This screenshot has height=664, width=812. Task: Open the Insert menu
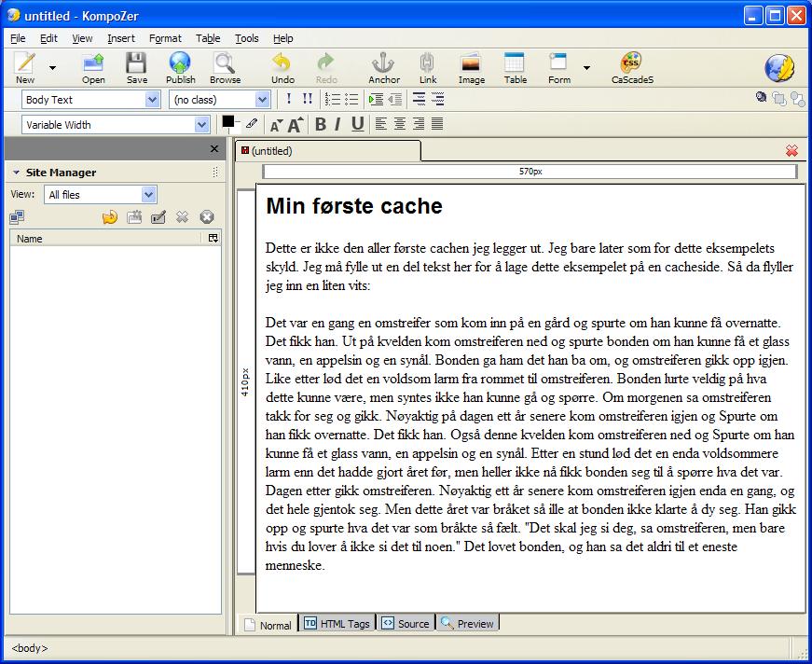click(x=120, y=38)
